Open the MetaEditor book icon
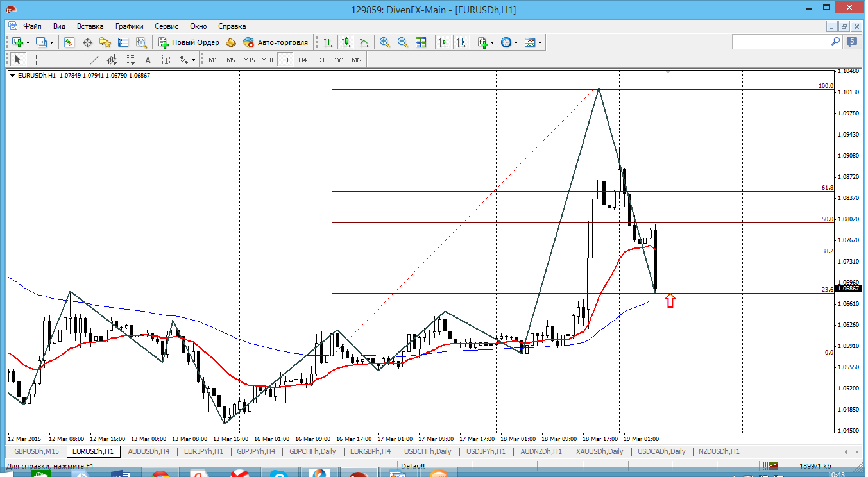Viewport: 868px width, 477px height. pos(231,42)
